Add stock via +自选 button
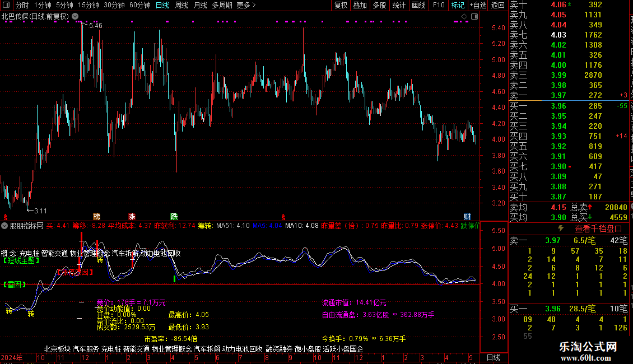This screenshot has width=633, height=364. pos(478,5)
